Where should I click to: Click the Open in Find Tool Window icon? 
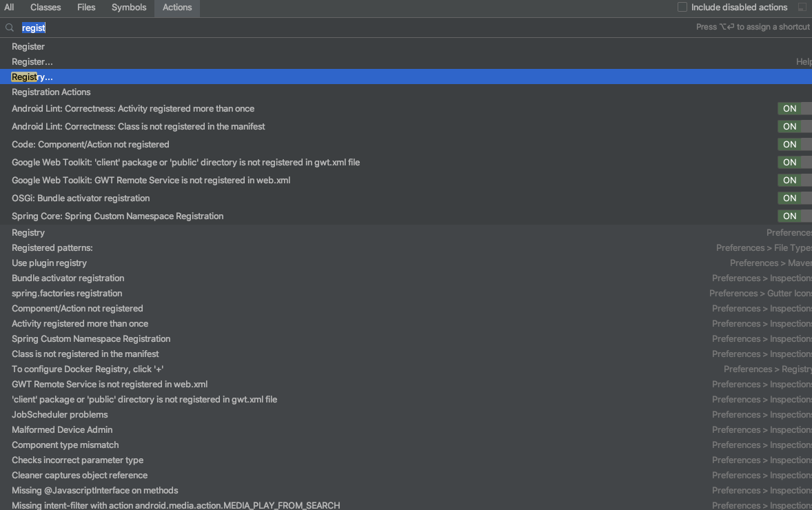[802, 8]
